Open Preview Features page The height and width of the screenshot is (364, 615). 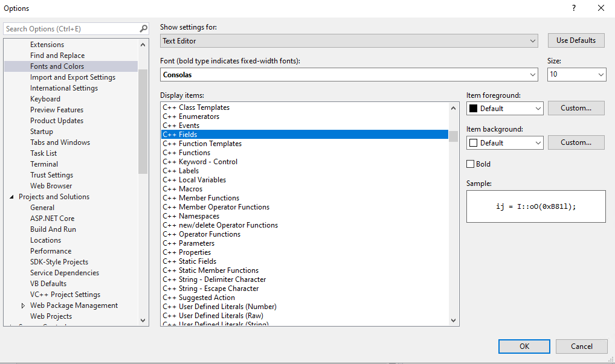(x=56, y=110)
